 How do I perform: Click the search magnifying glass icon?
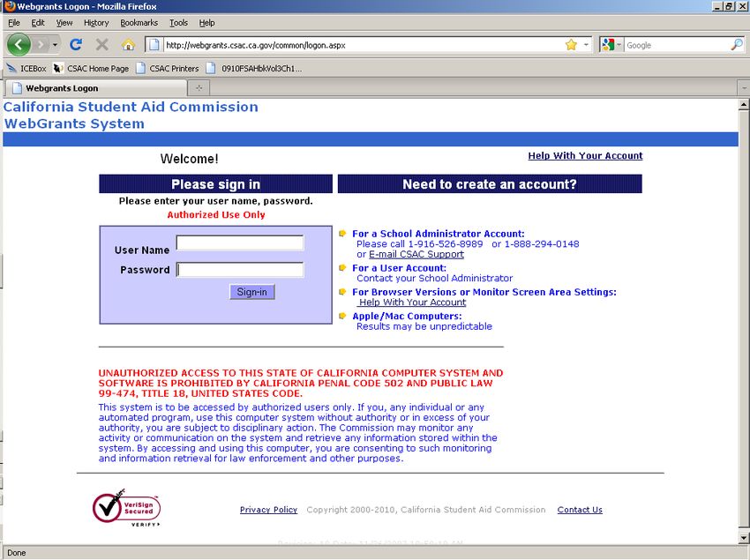click(x=737, y=45)
